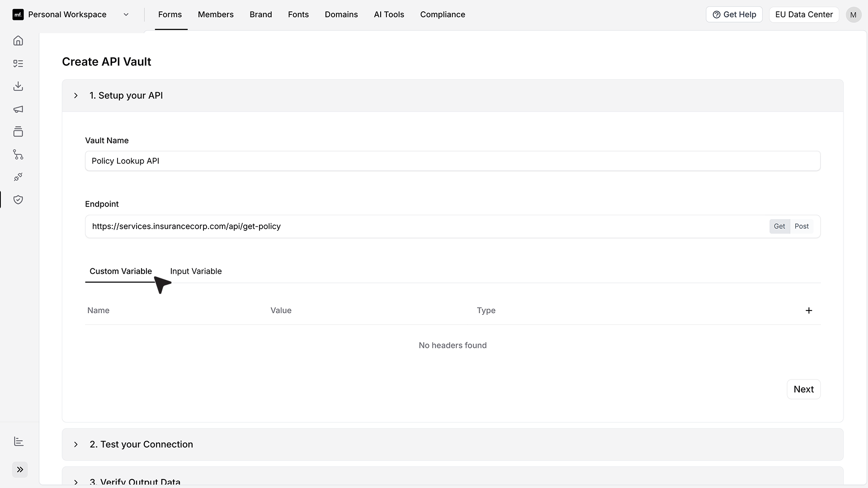Click the plug integrations sidebar icon

18,177
